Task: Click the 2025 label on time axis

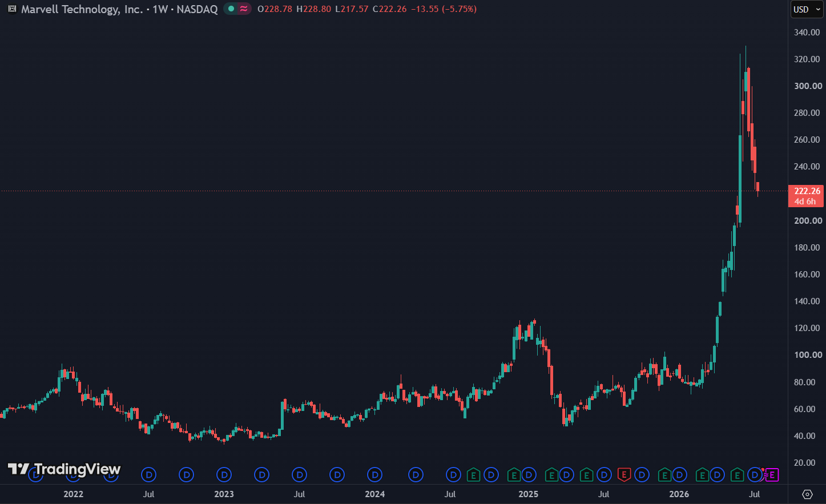Action: pyautogui.click(x=529, y=494)
